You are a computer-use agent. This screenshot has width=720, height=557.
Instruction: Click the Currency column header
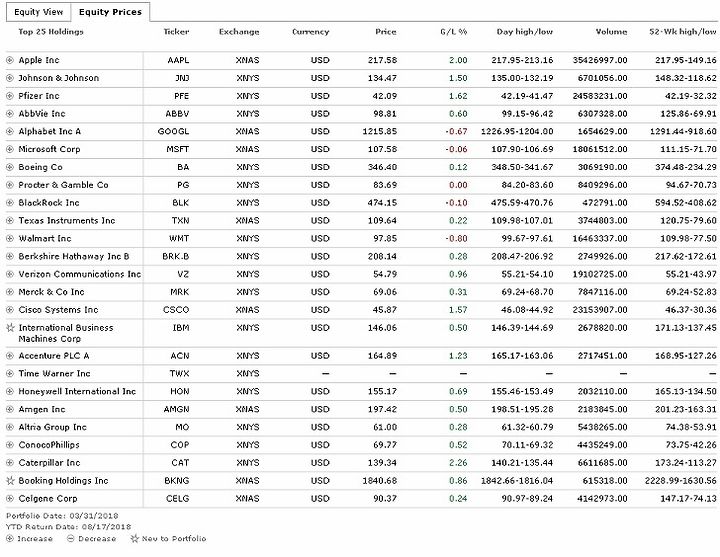pos(310,32)
